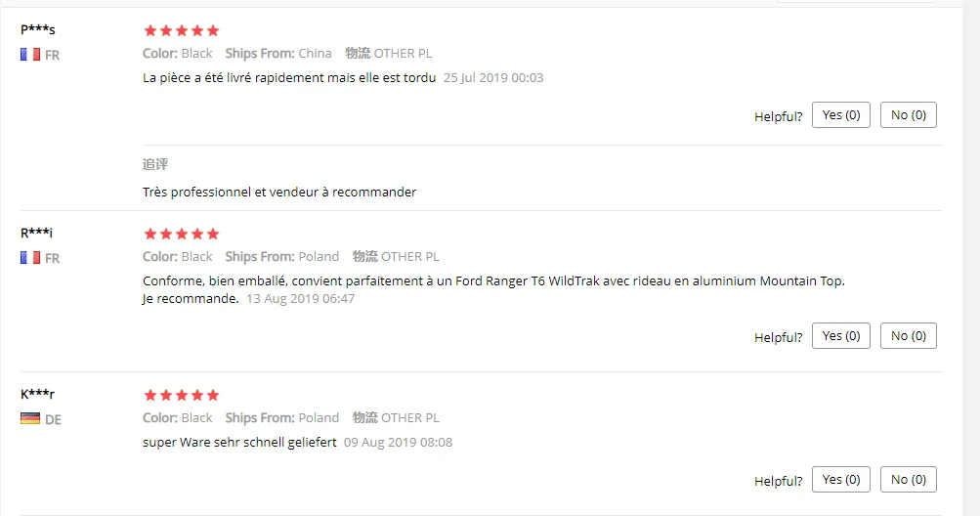This screenshot has width=980, height=516.
Task: Click the five-star rating of K***r review
Action: pos(182,395)
